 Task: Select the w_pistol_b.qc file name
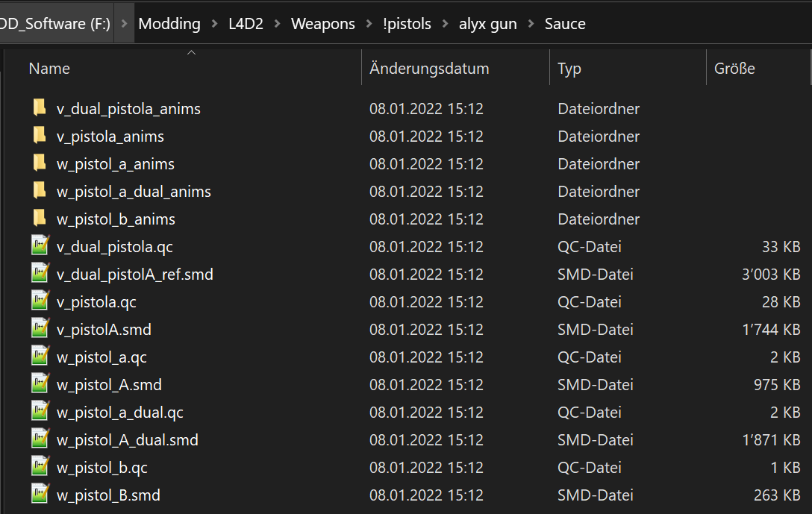[x=102, y=468]
